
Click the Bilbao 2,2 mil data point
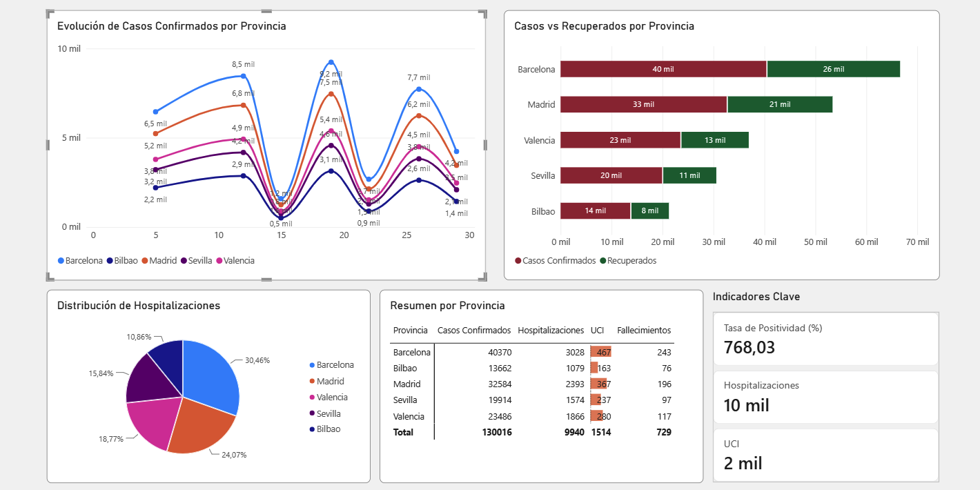pyautogui.click(x=156, y=188)
